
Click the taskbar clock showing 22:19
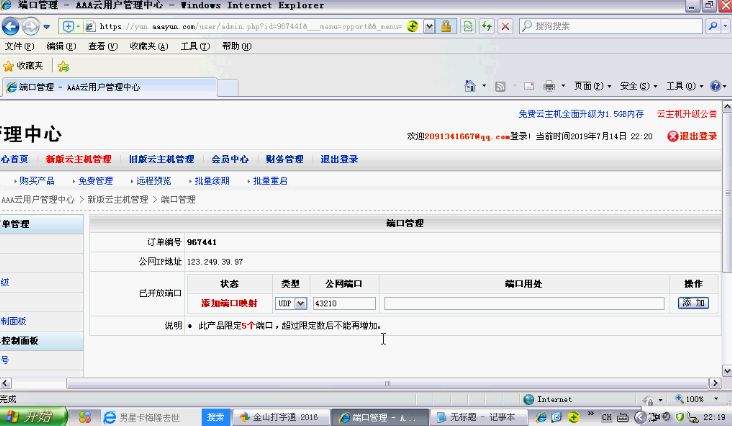click(714, 417)
